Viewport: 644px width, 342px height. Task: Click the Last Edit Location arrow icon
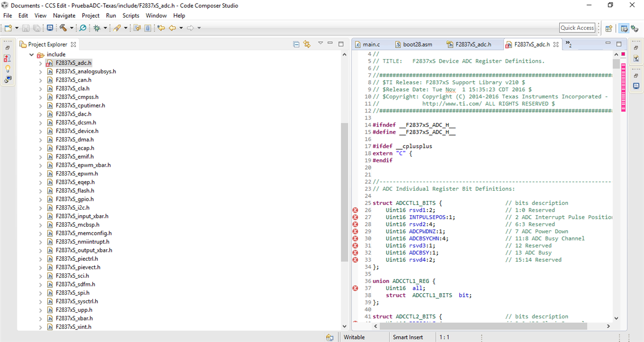coord(161,28)
